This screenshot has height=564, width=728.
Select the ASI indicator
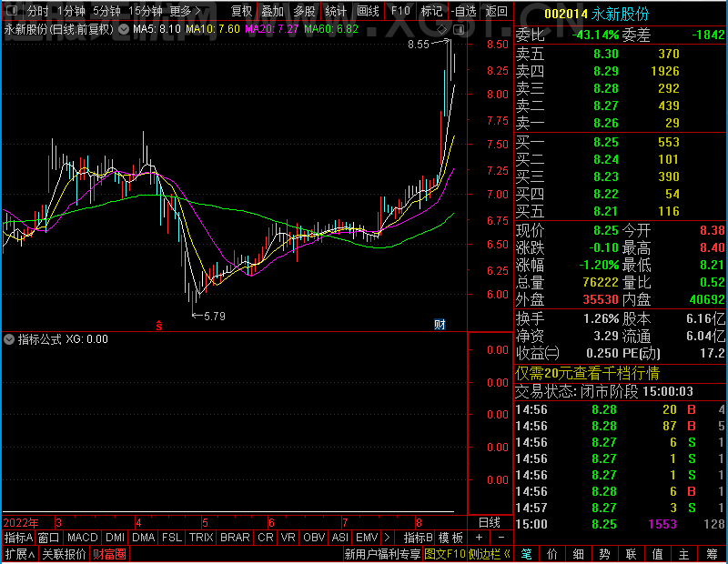339,538
